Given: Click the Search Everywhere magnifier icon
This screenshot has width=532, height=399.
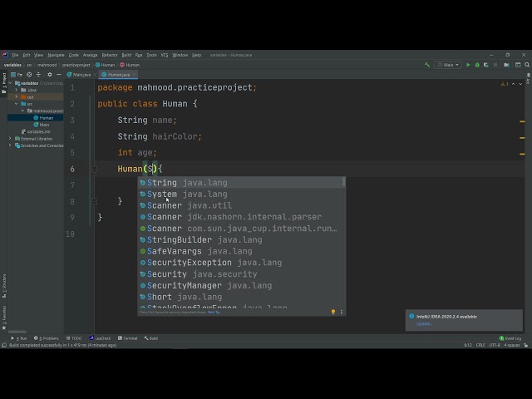Looking at the screenshot, I should pos(527,65).
